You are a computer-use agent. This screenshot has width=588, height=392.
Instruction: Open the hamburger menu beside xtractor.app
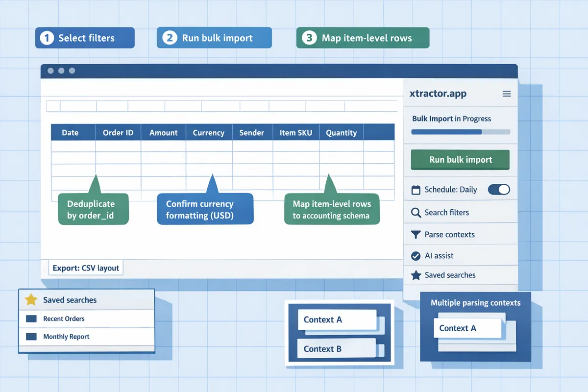(507, 94)
